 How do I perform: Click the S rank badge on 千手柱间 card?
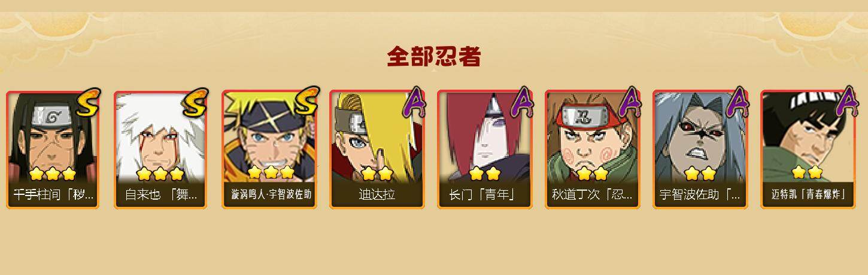[87, 102]
